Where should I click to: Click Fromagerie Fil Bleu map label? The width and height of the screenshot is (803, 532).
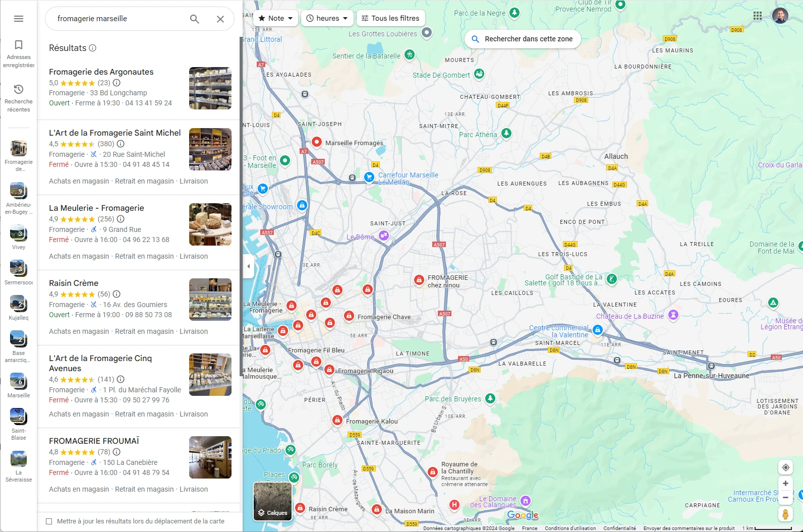tap(316, 350)
